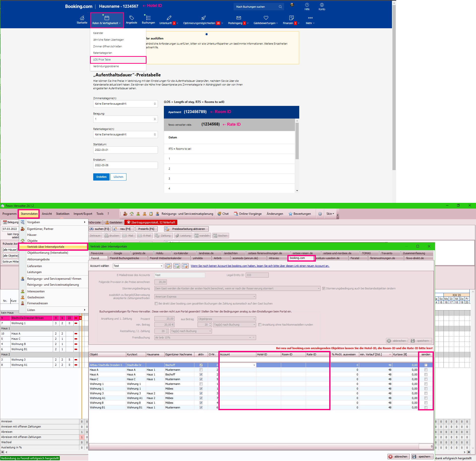
Task: Open the Ratenkategorie(n) dropdown
Action: [125, 134]
